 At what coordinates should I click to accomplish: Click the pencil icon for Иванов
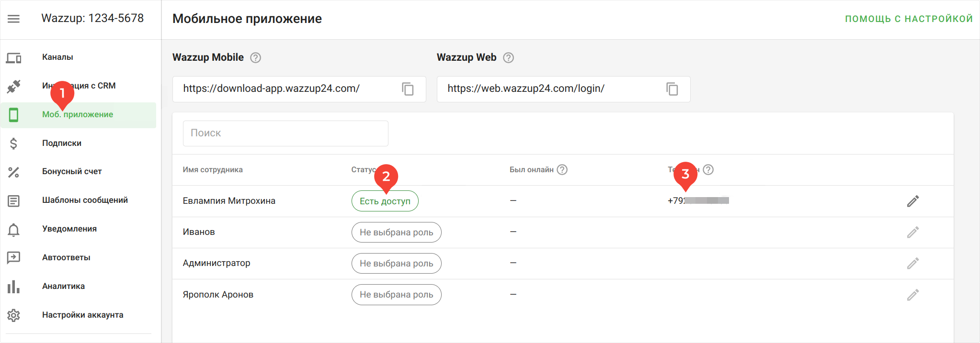pos(912,232)
